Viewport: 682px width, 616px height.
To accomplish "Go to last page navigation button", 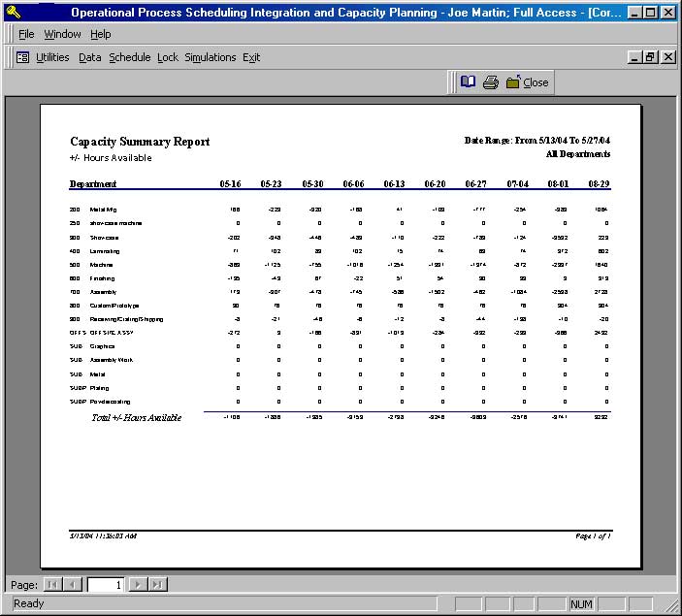I will click(x=157, y=584).
